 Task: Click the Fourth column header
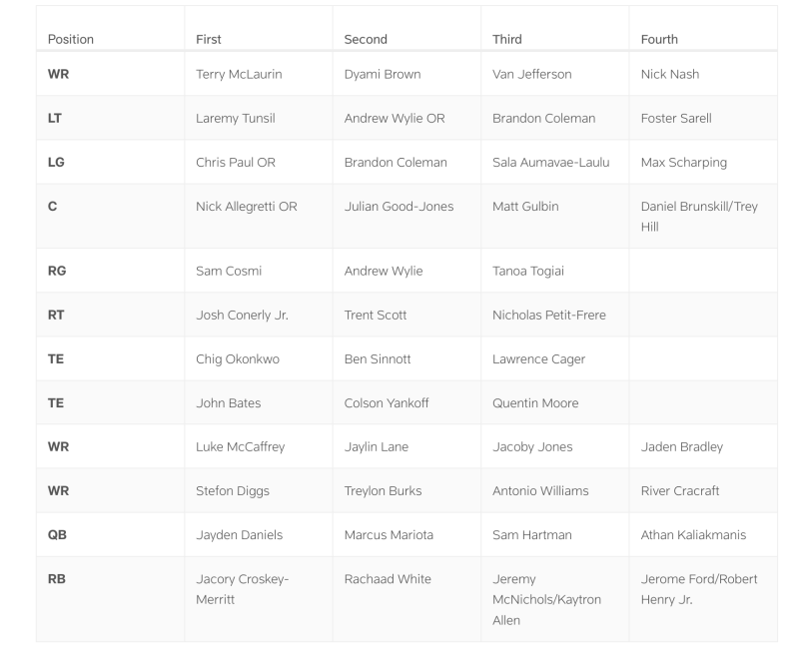(x=659, y=39)
